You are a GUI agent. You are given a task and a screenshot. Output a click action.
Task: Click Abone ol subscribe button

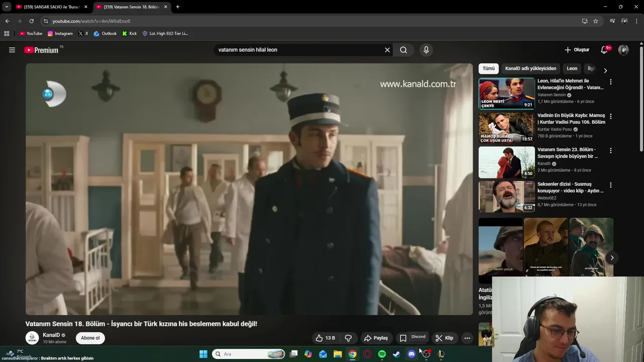tap(91, 338)
